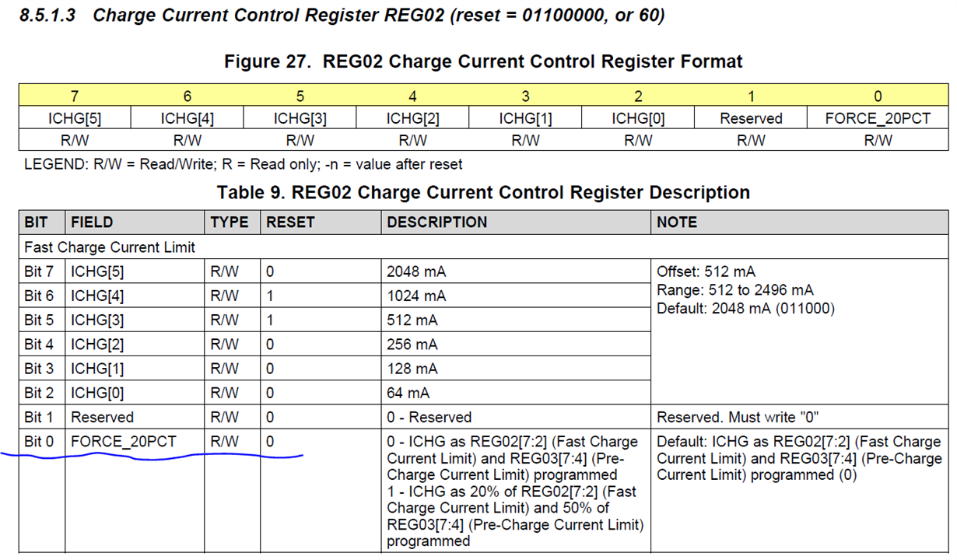The height and width of the screenshot is (560, 957).
Task: Click the R/W cell under FORCE_20PCT in the figure
Action: 878,140
